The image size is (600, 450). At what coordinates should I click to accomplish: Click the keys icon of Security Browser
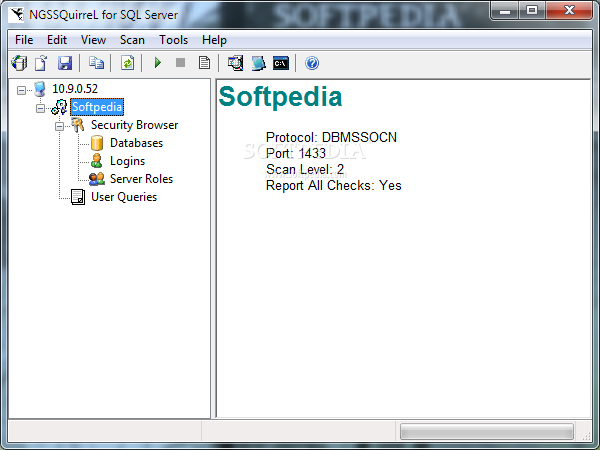[78, 125]
